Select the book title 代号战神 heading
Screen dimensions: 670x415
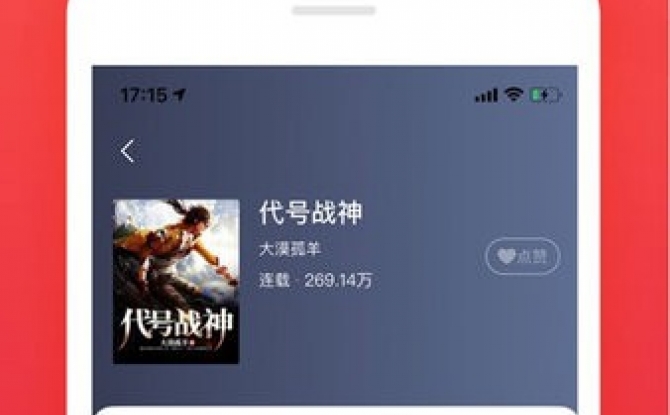click(x=311, y=212)
